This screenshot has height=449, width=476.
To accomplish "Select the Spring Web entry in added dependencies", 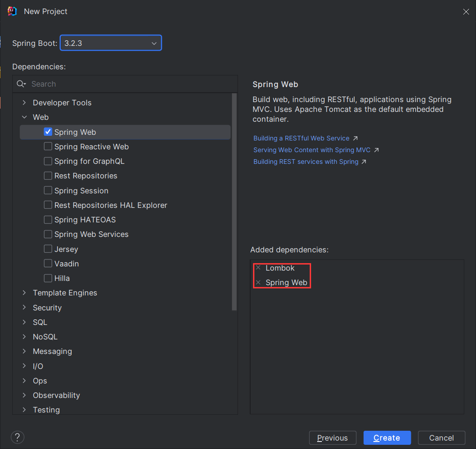I will (286, 282).
